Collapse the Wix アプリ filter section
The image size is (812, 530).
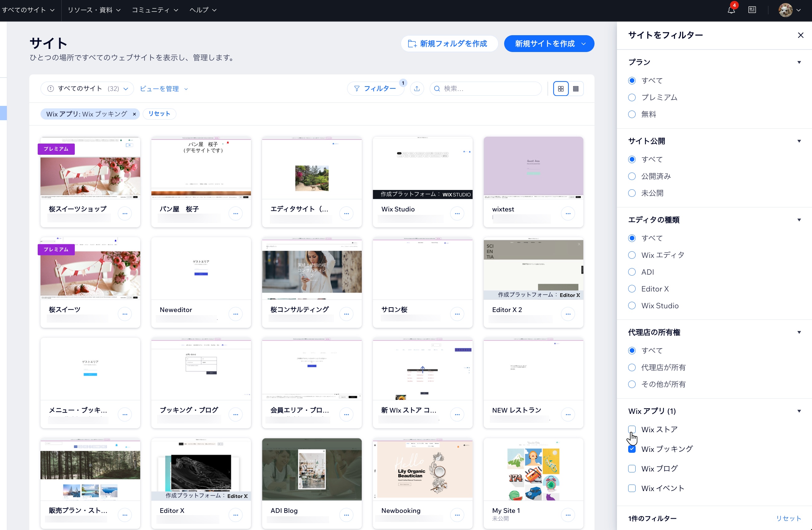(799, 411)
